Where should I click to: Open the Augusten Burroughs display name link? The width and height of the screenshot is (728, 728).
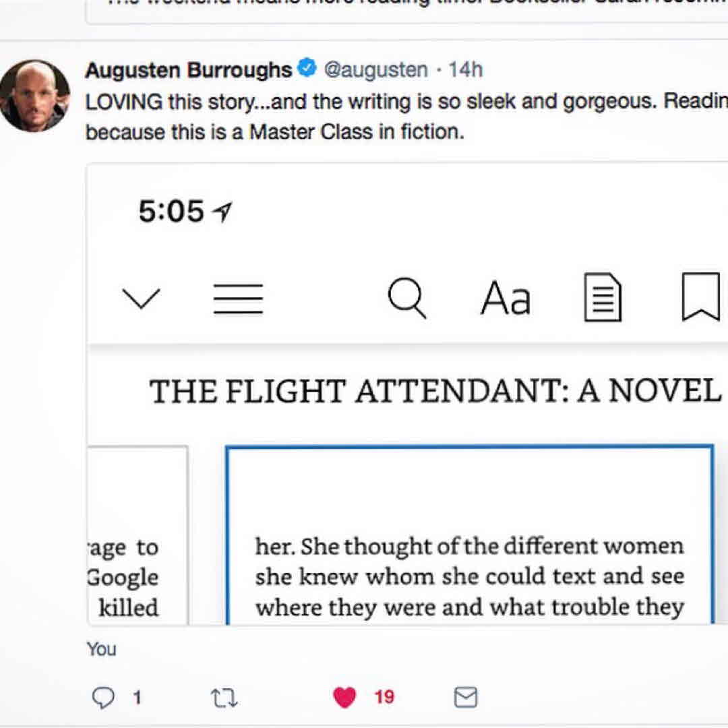189,69
